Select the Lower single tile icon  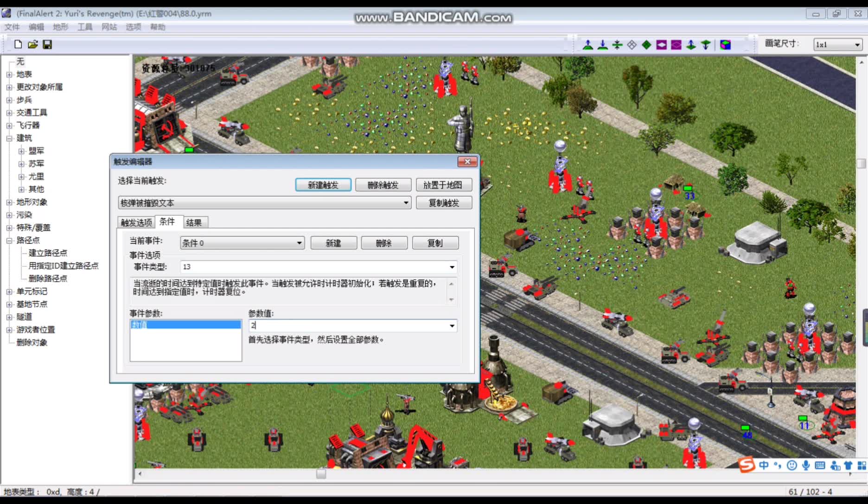click(x=706, y=45)
